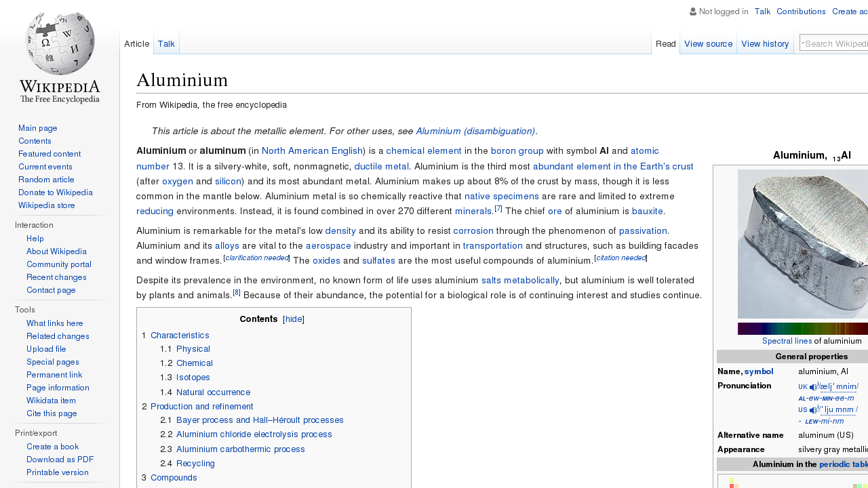Open Contributions link
The image size is (868, 488).
pos(801,12)
